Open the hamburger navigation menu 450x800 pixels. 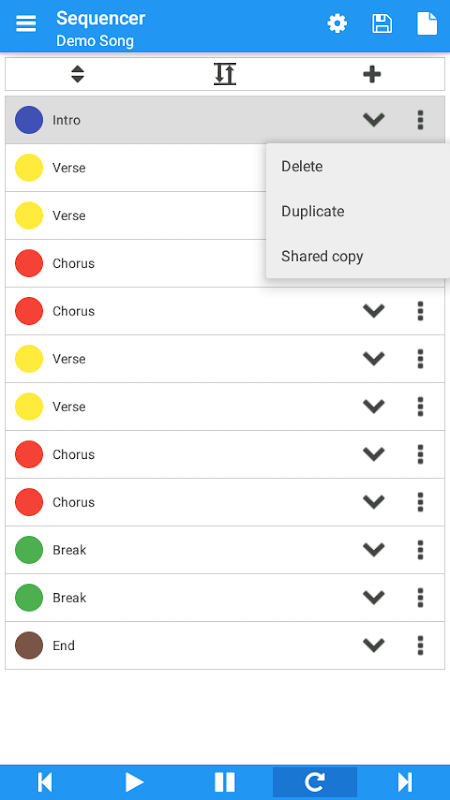tap(26, 23)
